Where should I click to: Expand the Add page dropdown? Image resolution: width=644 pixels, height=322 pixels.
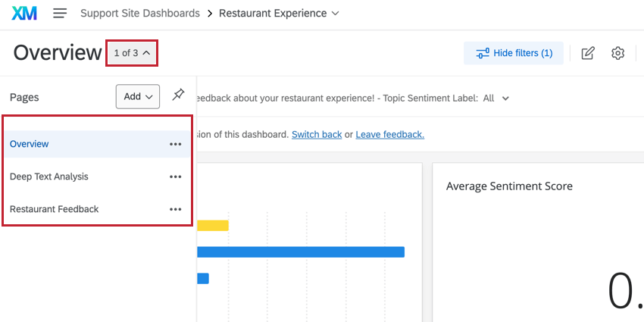coord(137,96)
